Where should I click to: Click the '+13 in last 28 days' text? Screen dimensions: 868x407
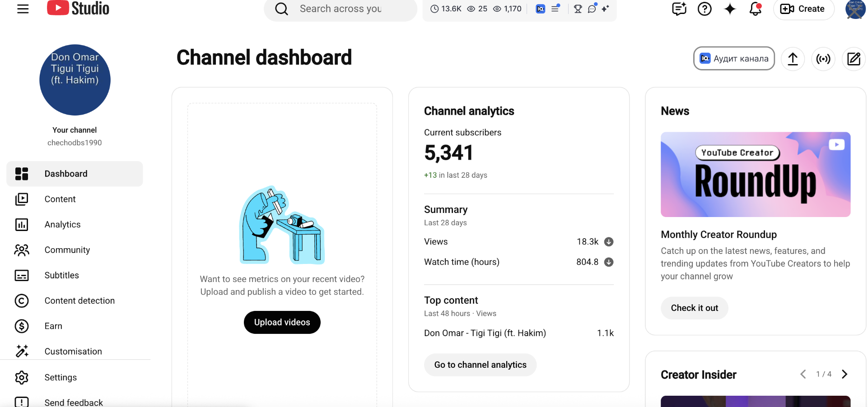tap(456, 175)
